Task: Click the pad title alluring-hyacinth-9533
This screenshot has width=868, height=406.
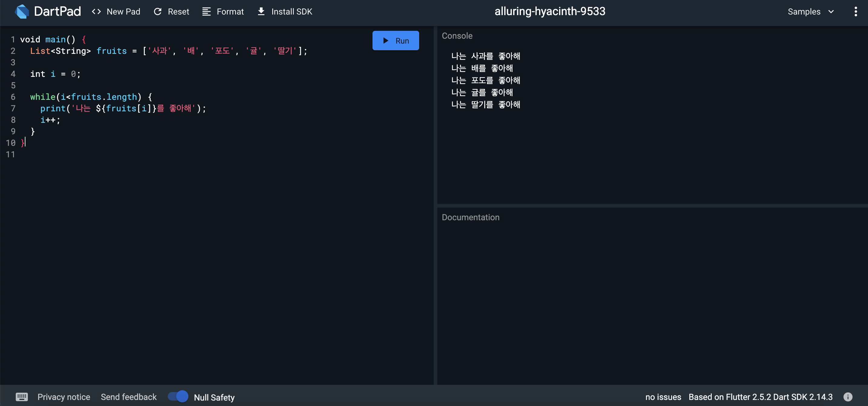Action: [550, 11]
